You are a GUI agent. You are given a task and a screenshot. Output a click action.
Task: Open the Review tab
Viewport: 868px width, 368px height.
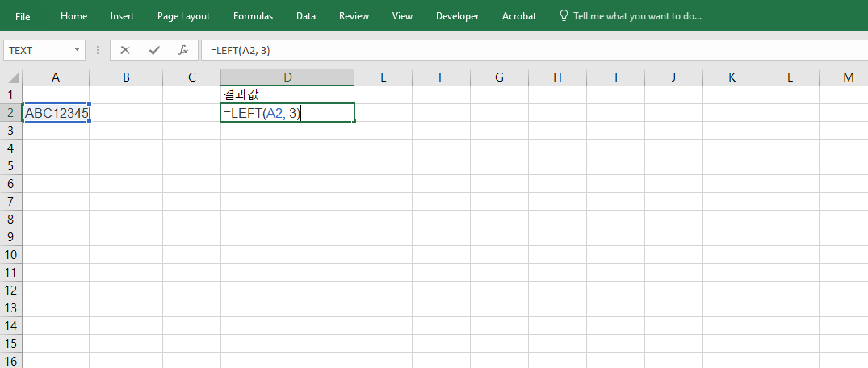(354, 16)
